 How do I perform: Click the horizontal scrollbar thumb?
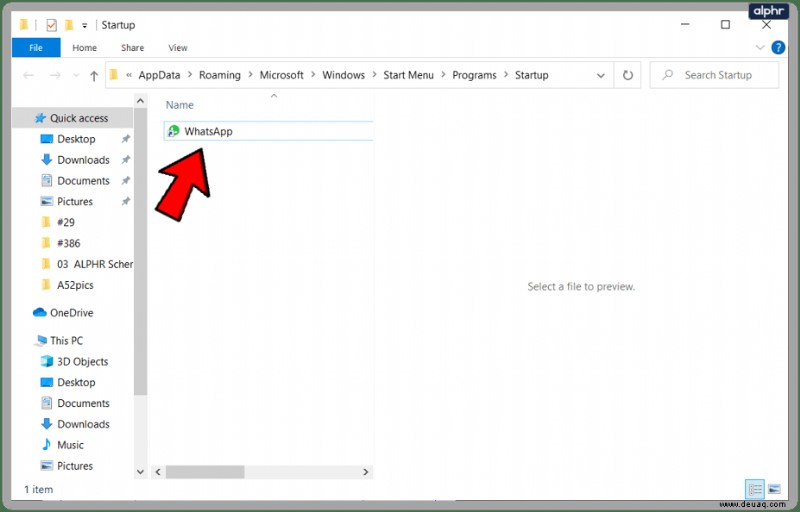[x=205, y=472]
